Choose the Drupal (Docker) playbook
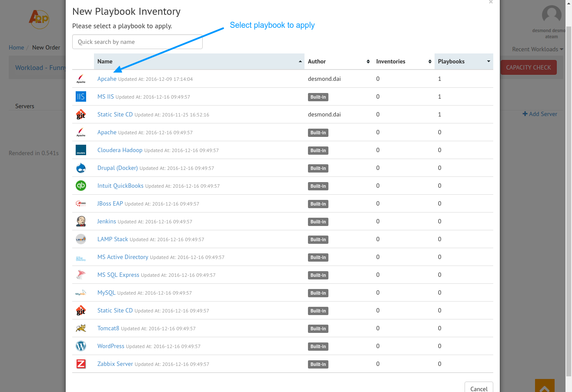Viewport: 572px width, 392px height. point(117,168)
